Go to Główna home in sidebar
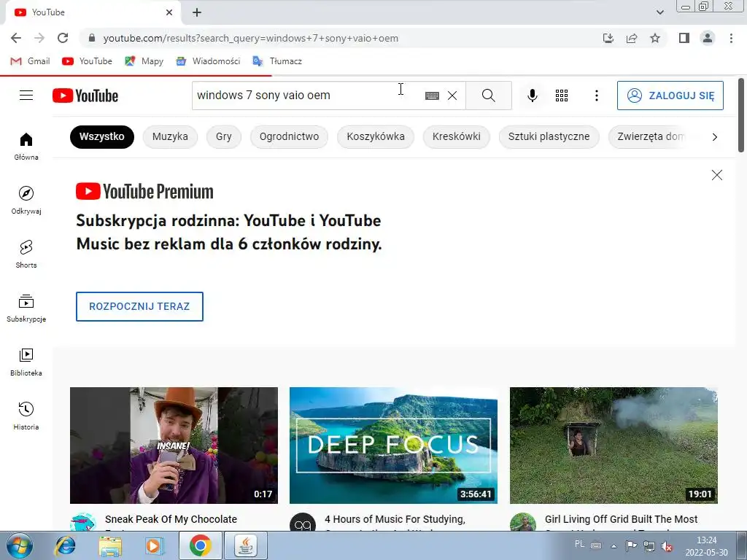Screen dimensions: 747x560 pos(26,146)
